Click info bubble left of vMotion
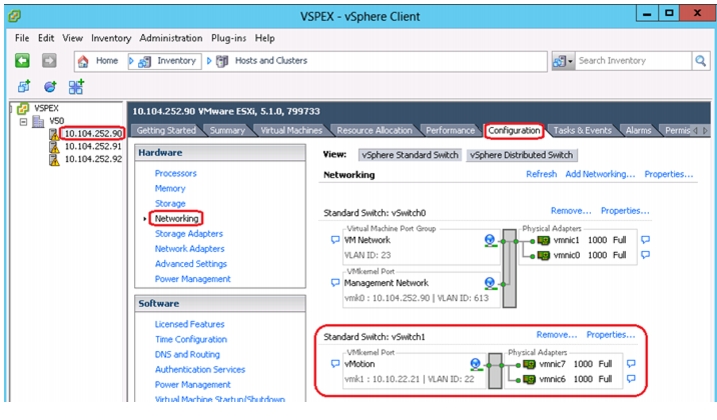This screenshot has height=420, width=717. (x=335, y=364)
